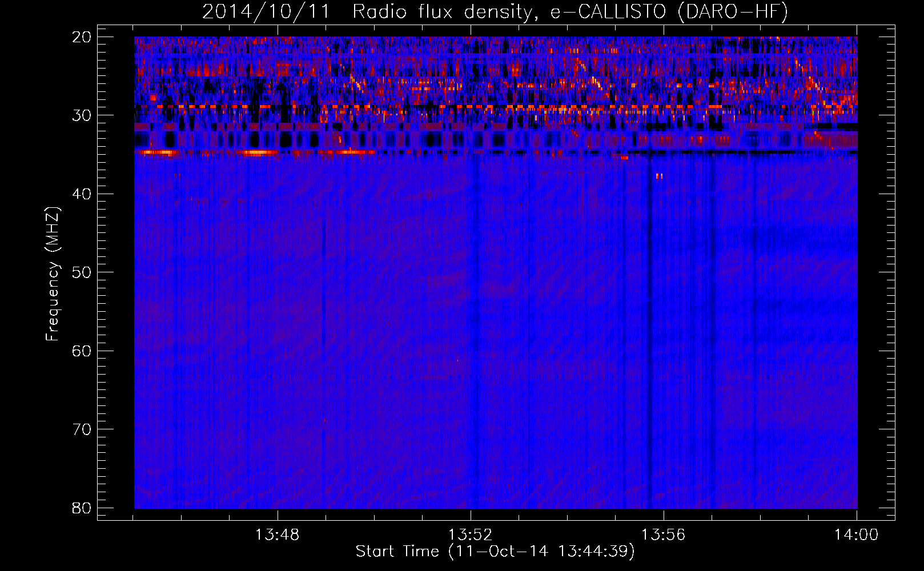This screenshot has width=924, height=571.
Task: Click the 50 MHz frequency tick label
Action: (82, 272)
